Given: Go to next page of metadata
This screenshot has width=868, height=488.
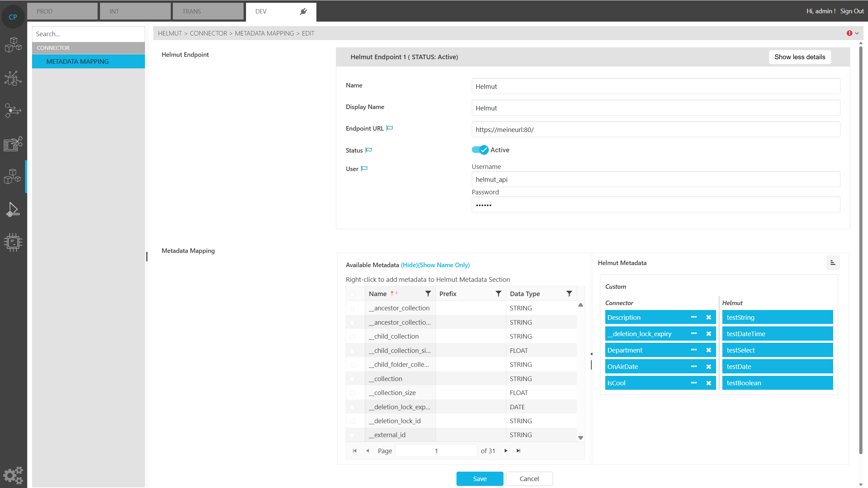Looking at the screenshot, I should (x=506, y=451).
